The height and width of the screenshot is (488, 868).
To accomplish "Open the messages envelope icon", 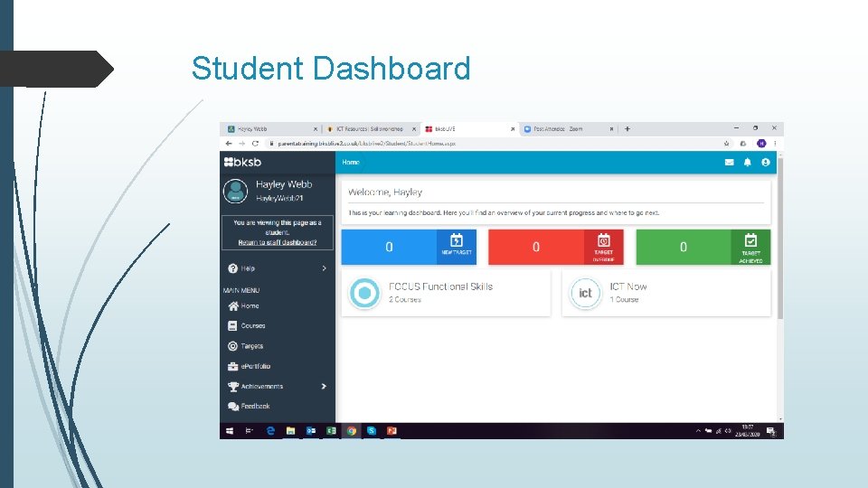I will [x=729, y=162].
